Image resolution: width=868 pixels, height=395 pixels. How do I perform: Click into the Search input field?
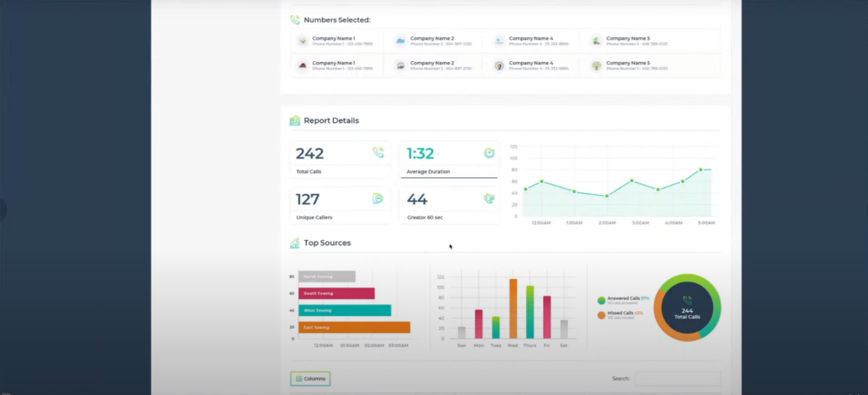click(x=677, y=379)
